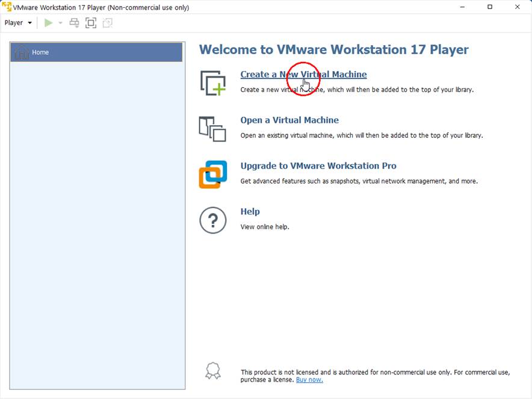The image size is (532, 399).
Task: Click the question mark Help icon
Action: [213, 220]
